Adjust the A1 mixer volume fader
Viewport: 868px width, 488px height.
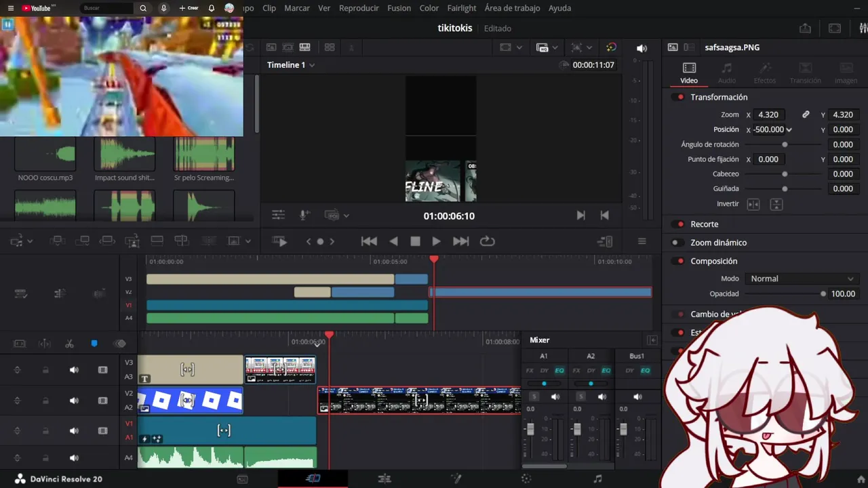[530, 430]
